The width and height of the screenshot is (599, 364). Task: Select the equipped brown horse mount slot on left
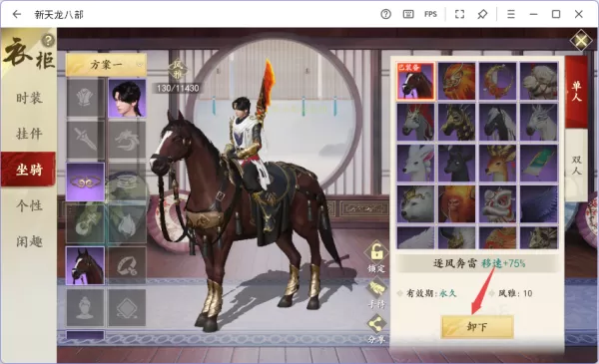(85, 265)
